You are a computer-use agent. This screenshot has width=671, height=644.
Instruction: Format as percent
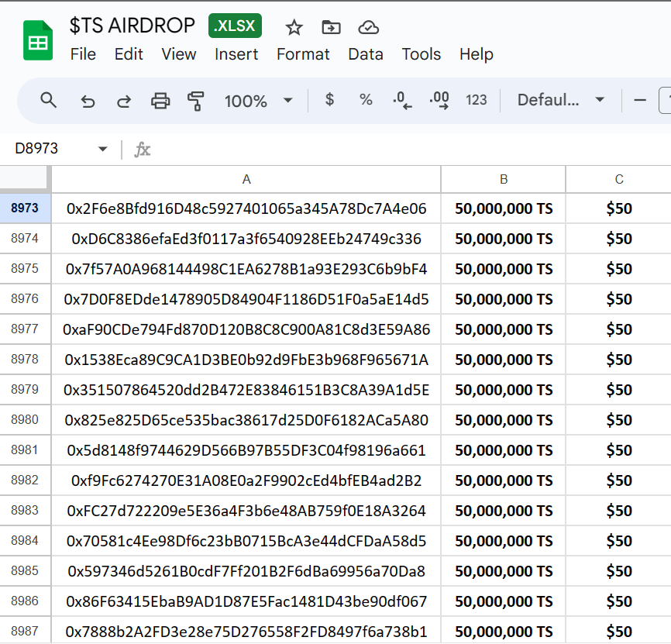(x=366, y=100)
